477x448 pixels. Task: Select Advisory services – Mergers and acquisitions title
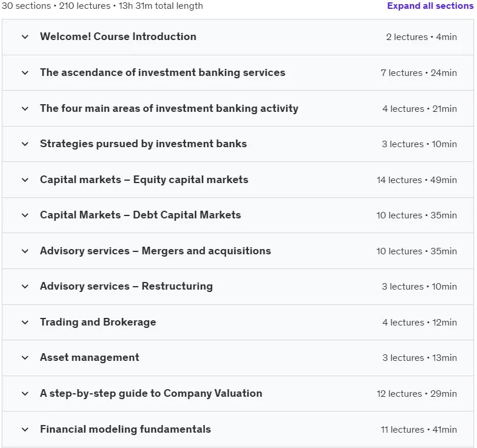155,251
